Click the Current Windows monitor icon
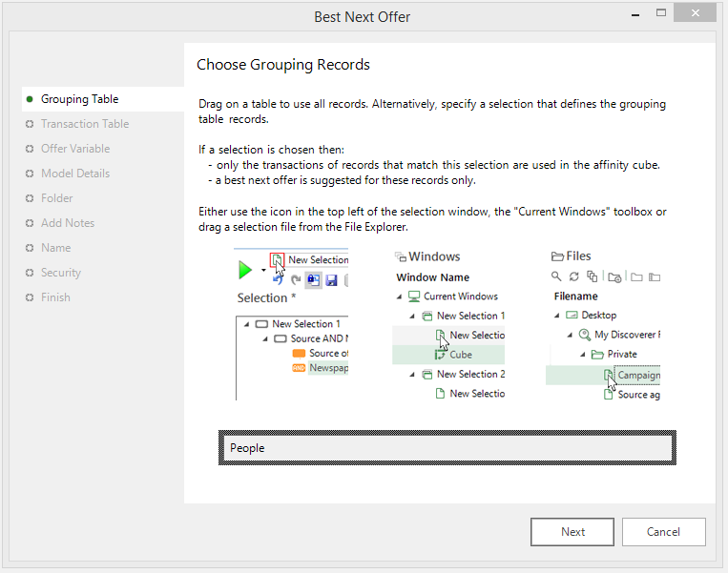This screenshot has width=728, height=573. pyautogui.click(x=414, y=297)
